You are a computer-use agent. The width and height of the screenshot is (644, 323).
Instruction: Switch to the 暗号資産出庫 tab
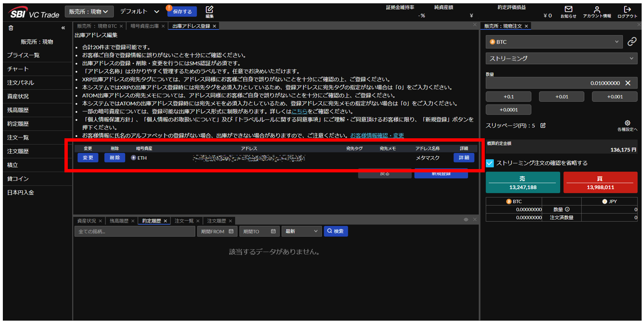click(145, 26)
